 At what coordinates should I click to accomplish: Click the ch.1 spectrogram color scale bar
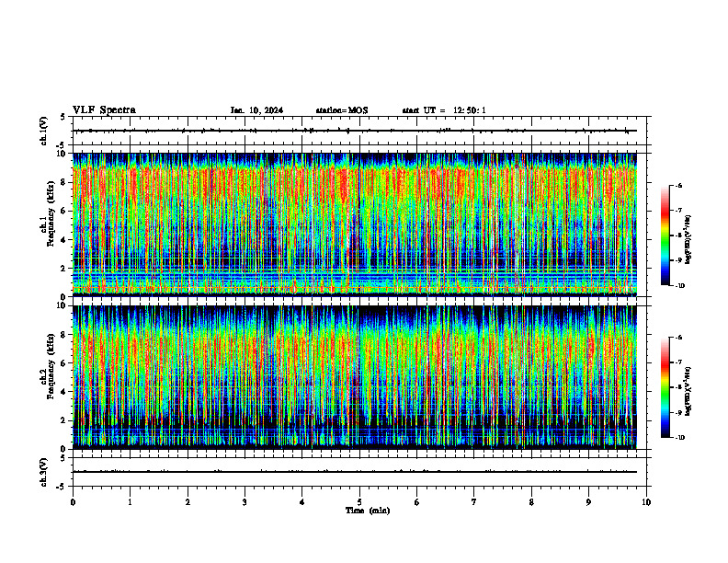[665, 235]
